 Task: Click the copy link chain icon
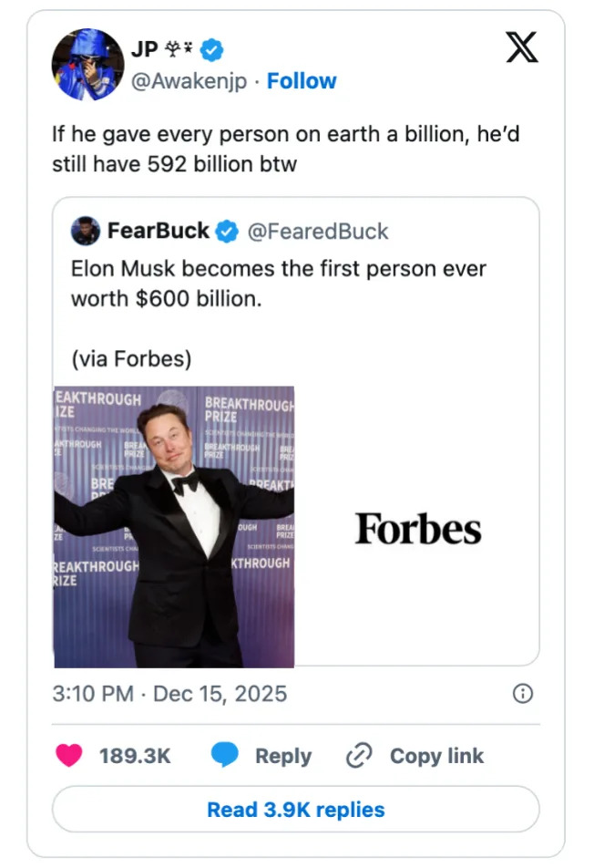[360, 756]
